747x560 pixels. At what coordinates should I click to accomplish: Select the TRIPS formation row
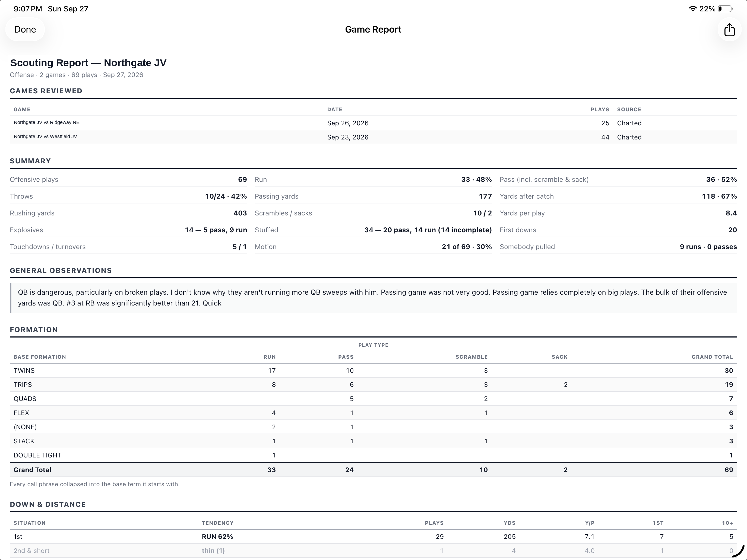tap(373, 384)
